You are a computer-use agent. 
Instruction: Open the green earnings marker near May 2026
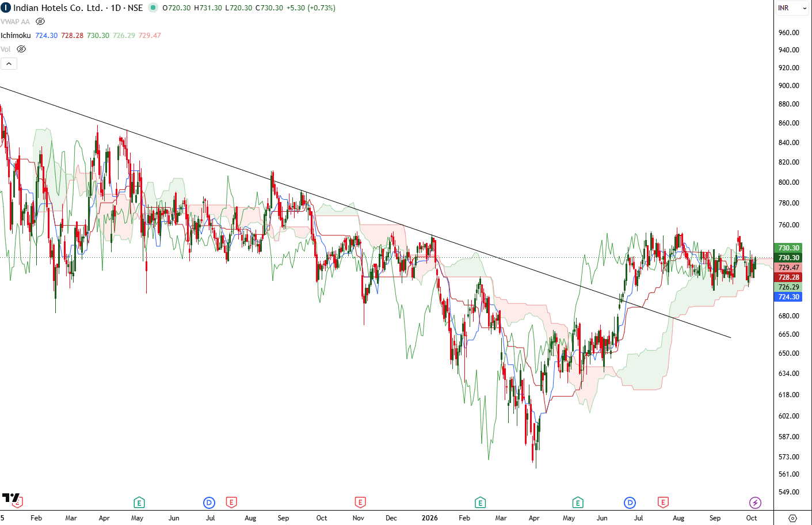(578, 503)
